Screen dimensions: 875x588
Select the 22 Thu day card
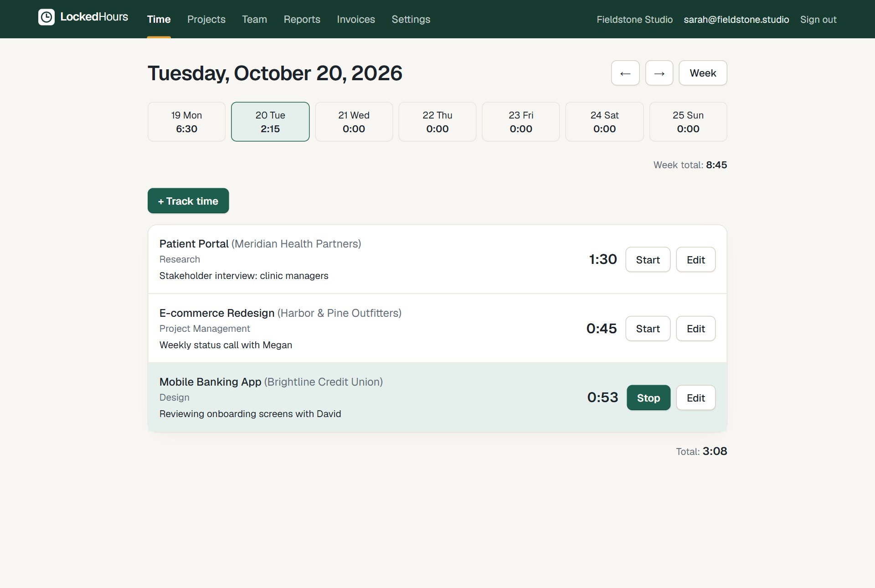pyautogui.click(x=437, y=122)
